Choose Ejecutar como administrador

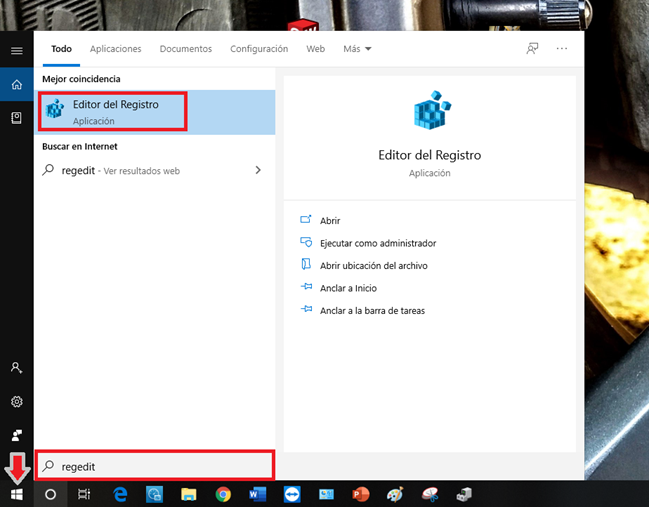click(378, 243)
